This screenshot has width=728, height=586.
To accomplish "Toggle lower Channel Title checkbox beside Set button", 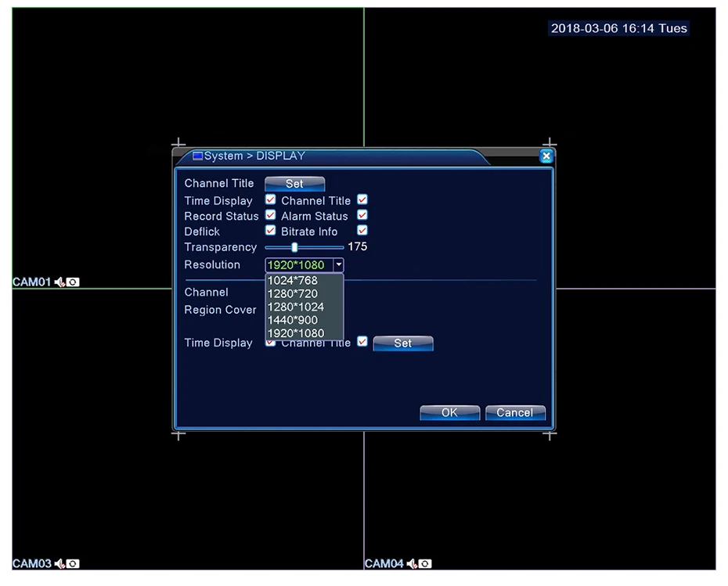I will pyautogui.click(x=362, y=341).
